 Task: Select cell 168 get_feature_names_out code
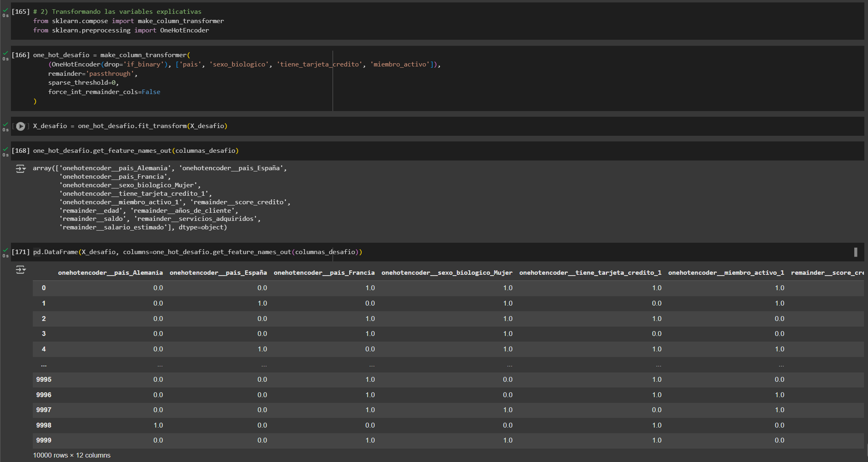(x=136, y=151)
